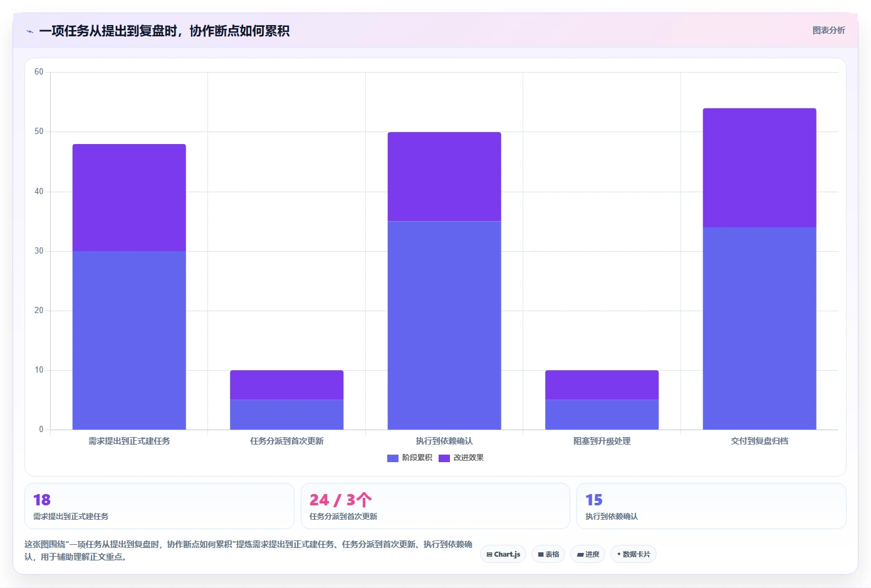Image resolution: width=871 pixels, height=588 pixels.
Task: Click the y-axis tick label 50
Action: click(x=39, y=132)
